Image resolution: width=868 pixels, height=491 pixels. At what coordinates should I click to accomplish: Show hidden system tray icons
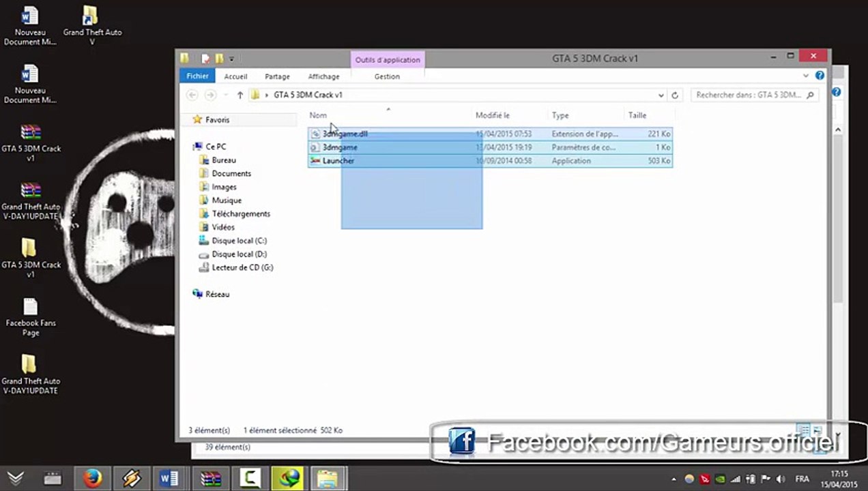pyautogui.click(x=674, y=479)
